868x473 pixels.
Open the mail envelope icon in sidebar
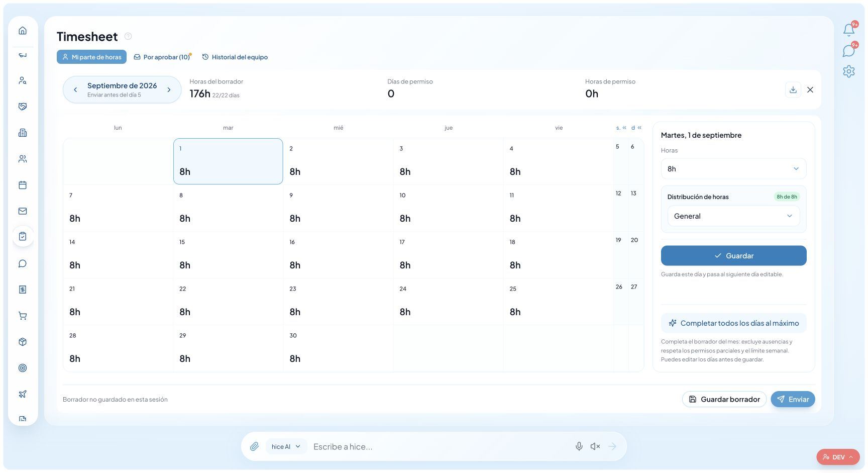click(x=23, y=211)
